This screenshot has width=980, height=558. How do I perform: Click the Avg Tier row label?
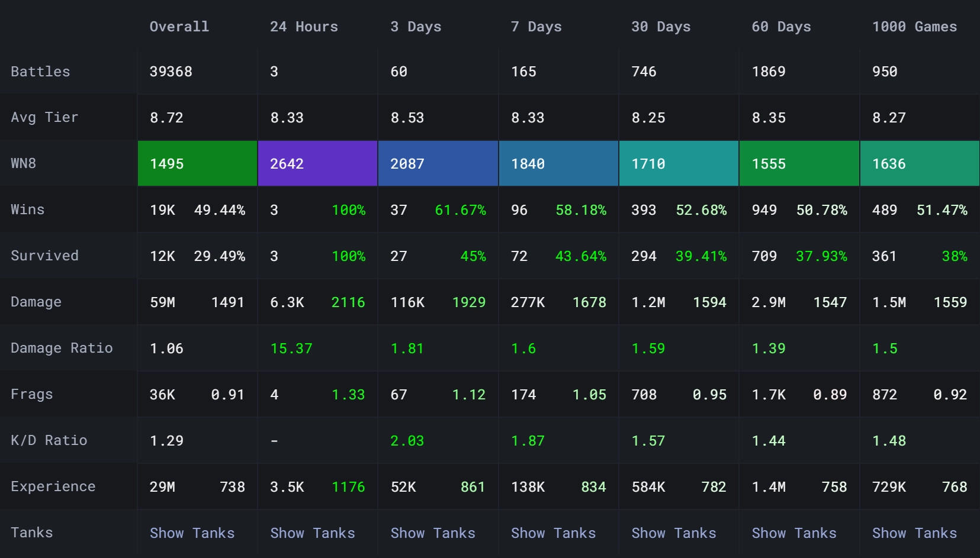44,117
